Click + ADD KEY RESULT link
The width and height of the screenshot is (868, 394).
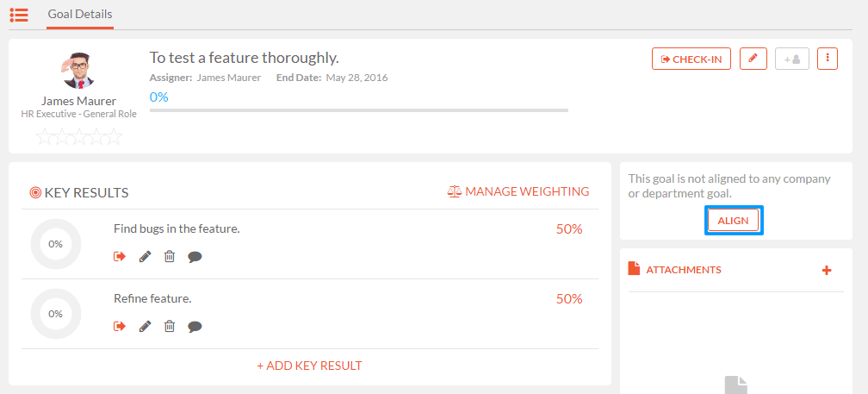click(x=309, y=366)
